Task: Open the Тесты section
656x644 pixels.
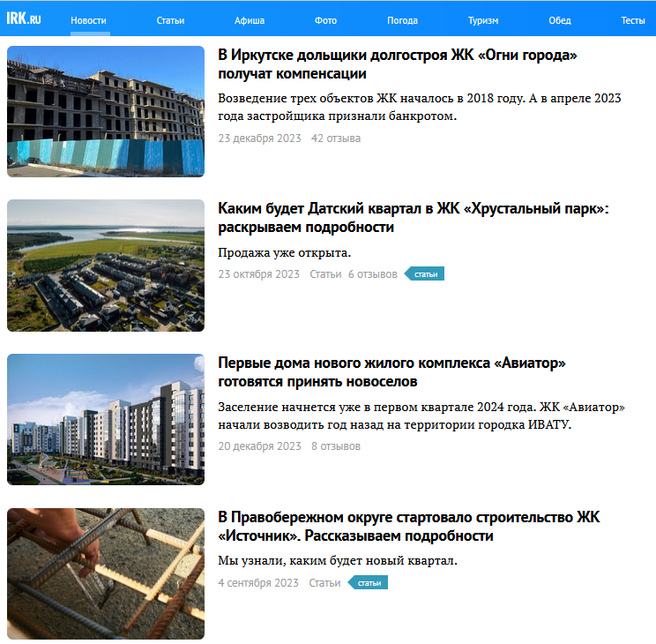Action: point(632,20)
